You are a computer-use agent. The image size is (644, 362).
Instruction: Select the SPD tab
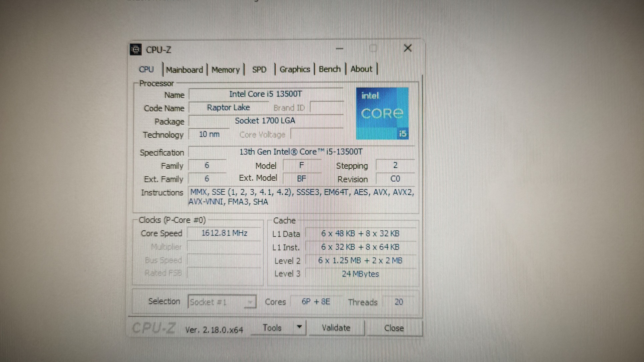[x=259, y=70]
